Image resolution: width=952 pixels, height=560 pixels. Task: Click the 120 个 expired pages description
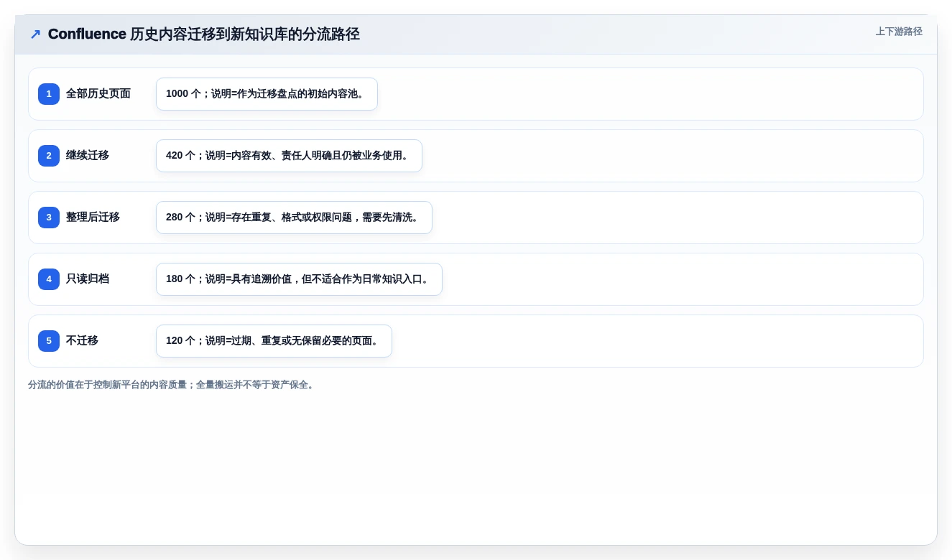274,341
